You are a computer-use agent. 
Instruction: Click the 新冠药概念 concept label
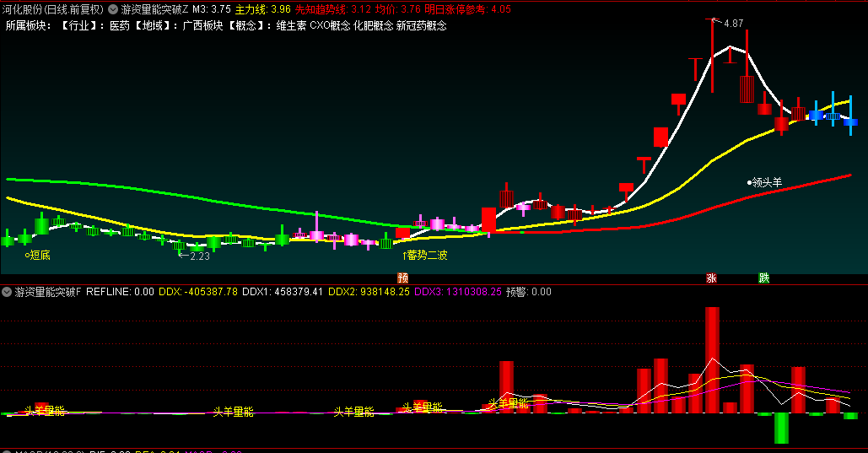pos(421,25)
